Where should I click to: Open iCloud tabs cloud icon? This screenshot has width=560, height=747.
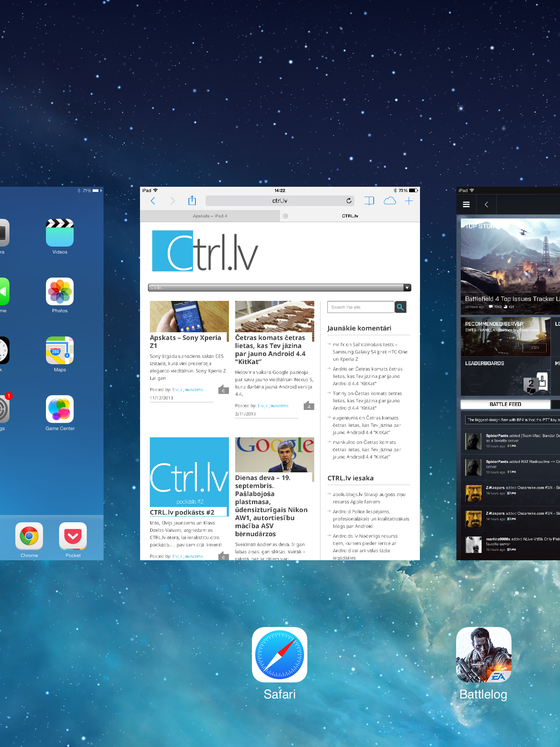[389, 201]
